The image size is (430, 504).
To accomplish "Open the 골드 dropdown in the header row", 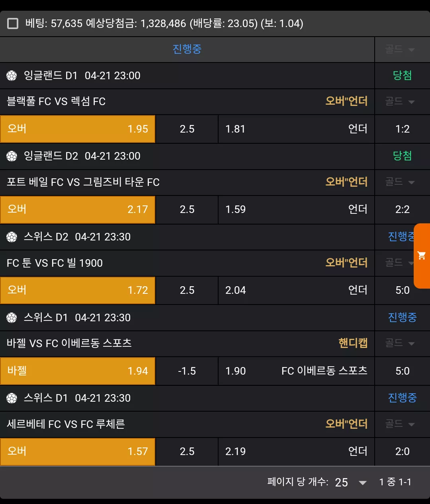I will [400, 49].
